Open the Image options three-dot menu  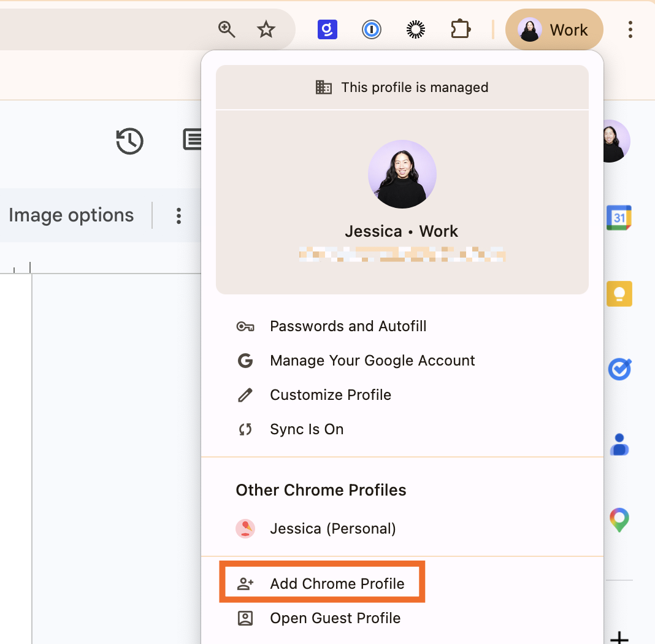click(178, 215)
